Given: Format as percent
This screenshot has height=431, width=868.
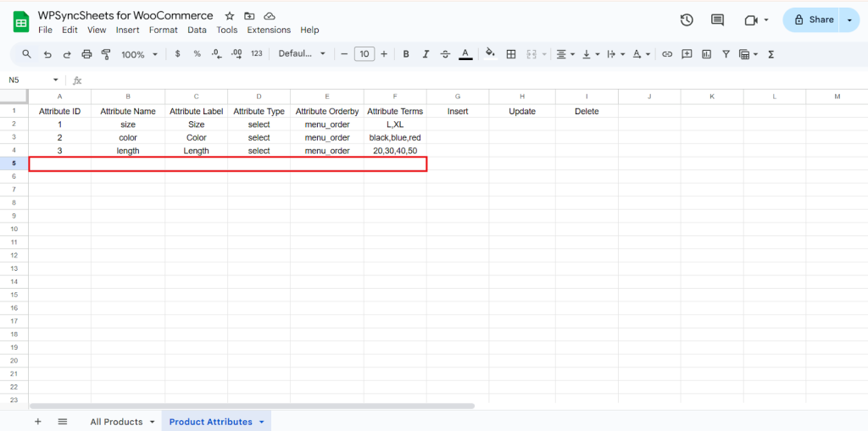Looking at the screenshot, I should (197, 53).
